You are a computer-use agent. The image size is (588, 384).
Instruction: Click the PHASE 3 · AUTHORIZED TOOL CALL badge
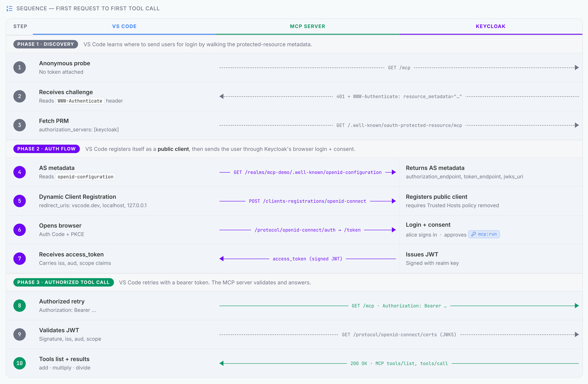click(x=63, y=282)
